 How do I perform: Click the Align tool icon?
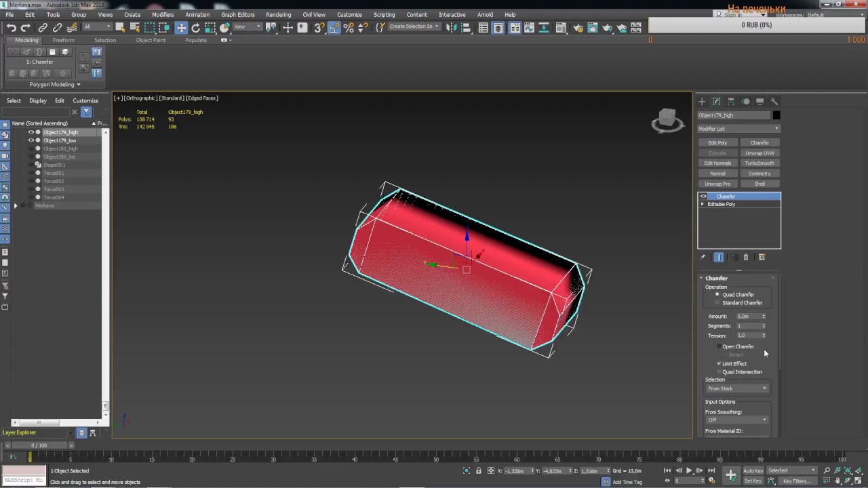[466, 28]
